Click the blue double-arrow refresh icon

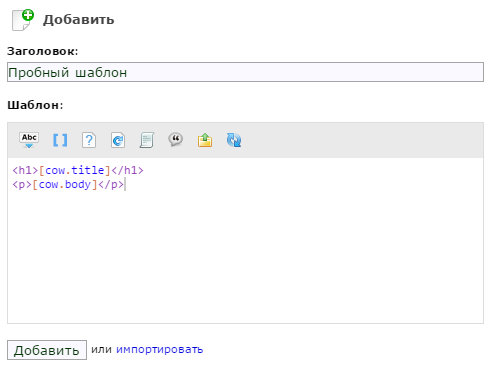[234, 140]
